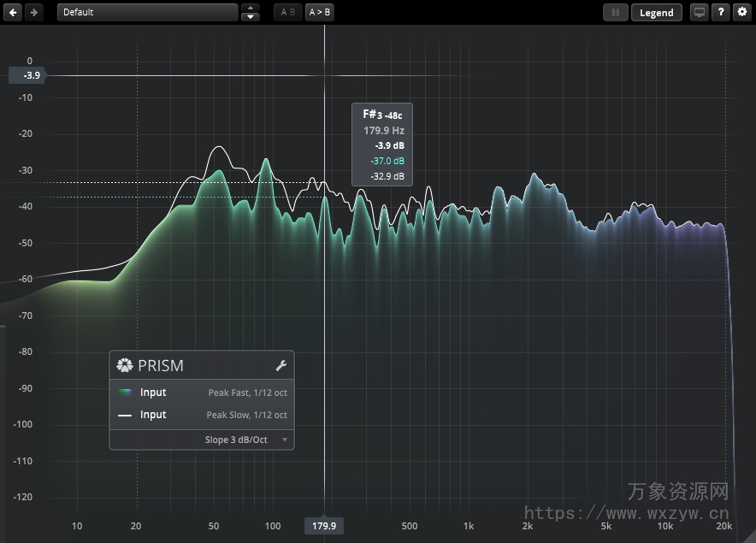Click the forward navigation arrow

(32, 12)
